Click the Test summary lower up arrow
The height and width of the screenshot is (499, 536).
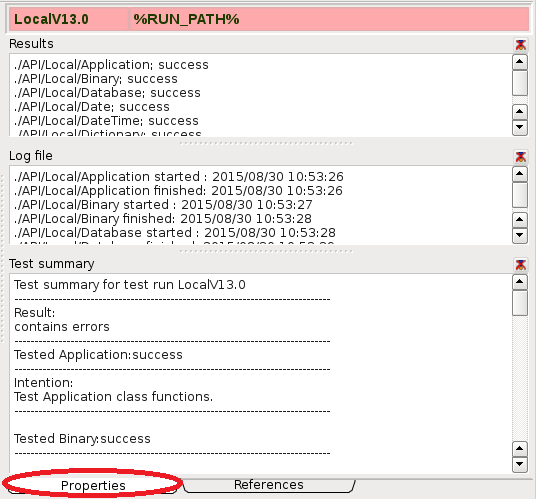[520, 449]
